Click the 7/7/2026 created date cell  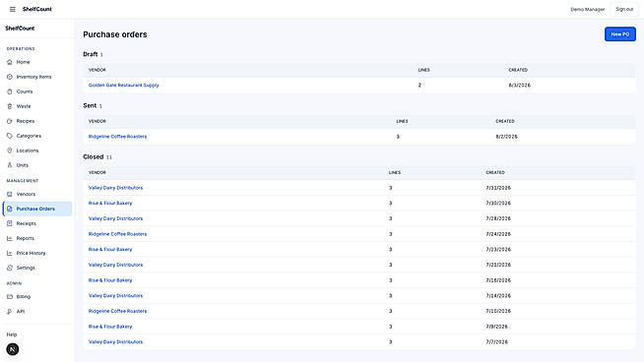[496, 342]
